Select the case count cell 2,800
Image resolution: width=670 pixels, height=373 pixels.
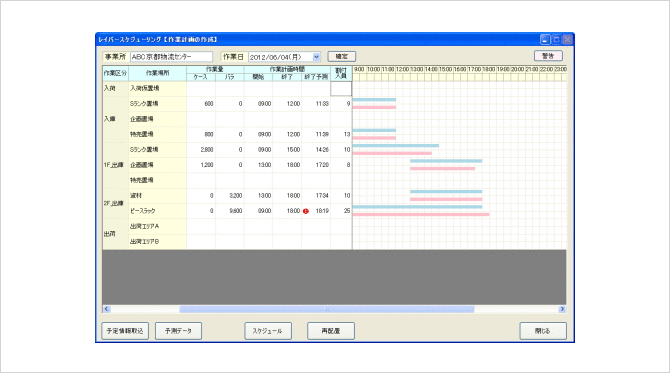point(201,150)
